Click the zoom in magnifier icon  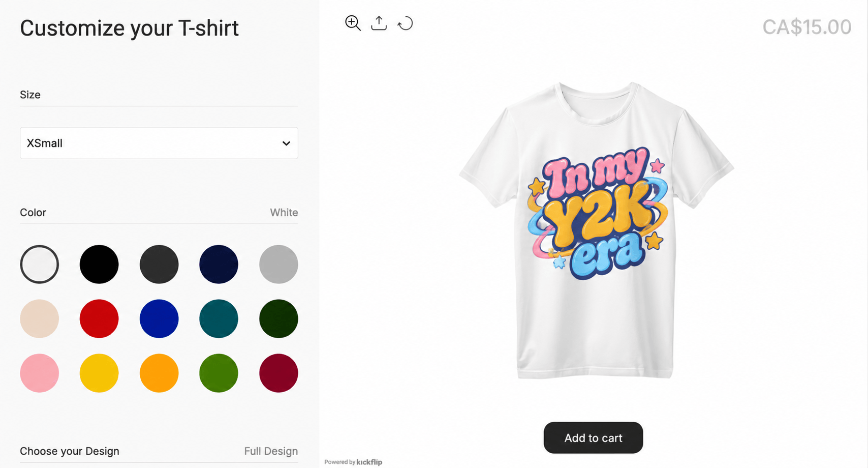[x=353, y=23]
